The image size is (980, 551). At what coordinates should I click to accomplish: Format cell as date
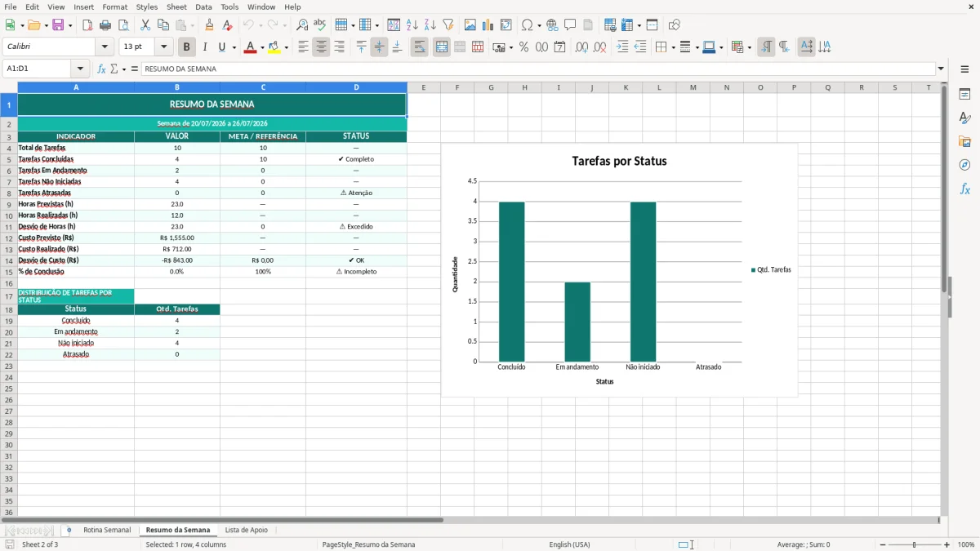tap(560, 47)
